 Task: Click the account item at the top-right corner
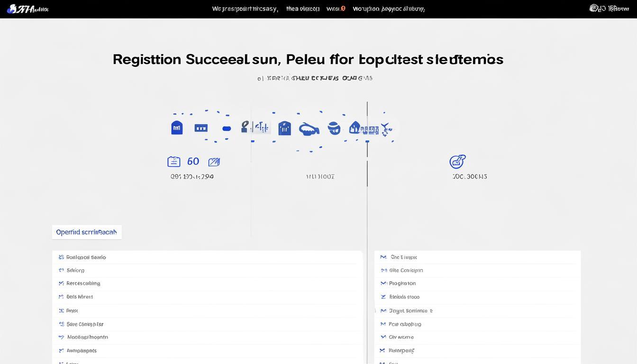pos(609,9)
